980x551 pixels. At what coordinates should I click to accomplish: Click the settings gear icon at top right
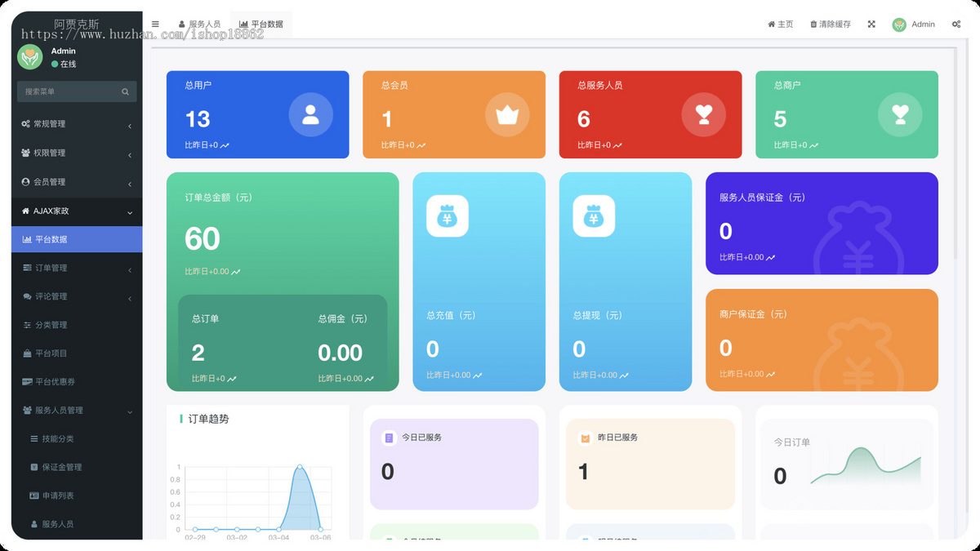click(957, 24)
